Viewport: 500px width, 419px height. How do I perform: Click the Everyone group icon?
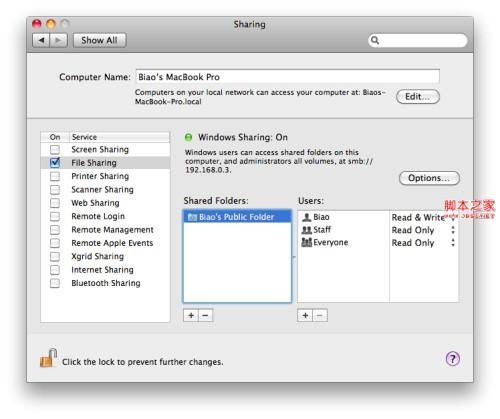point(306,242)
